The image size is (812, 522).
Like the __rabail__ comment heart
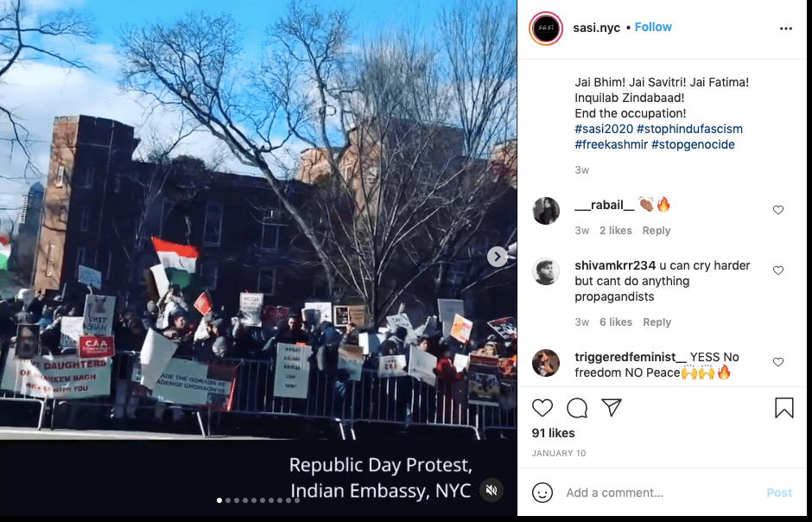[x=777, y=210]
